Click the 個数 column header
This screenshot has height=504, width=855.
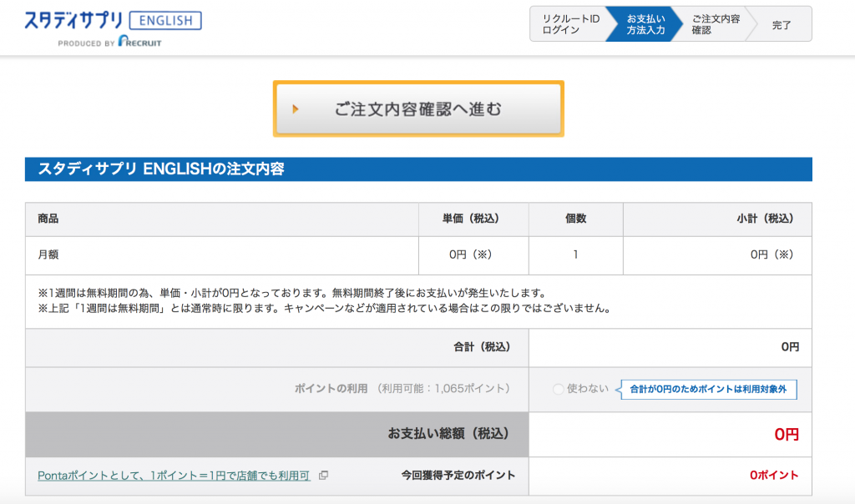pyautogui.click(x=575, y=219)
